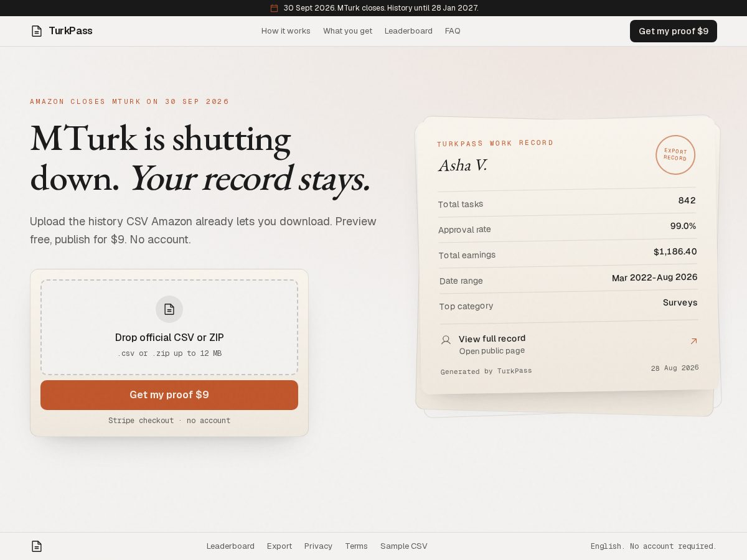This screenshot has height=560, width=747.
Task: Click the Approval rate label on the card
Action: coord(464,230)
